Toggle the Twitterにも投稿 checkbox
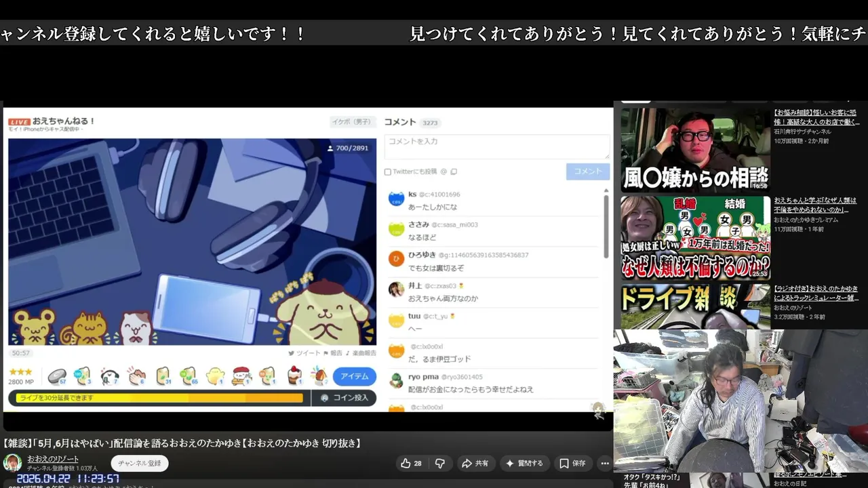 click(x=388, y=172)
